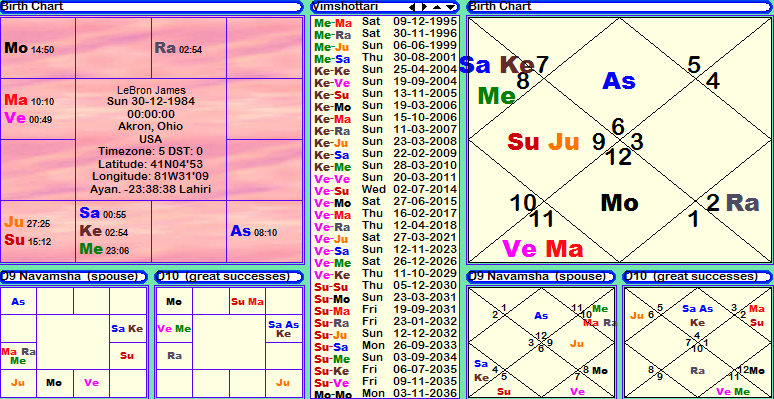Viewport: 774px width, 399px height.
Task: Click the up triangle in Vimshottari header
Action: 438,7
